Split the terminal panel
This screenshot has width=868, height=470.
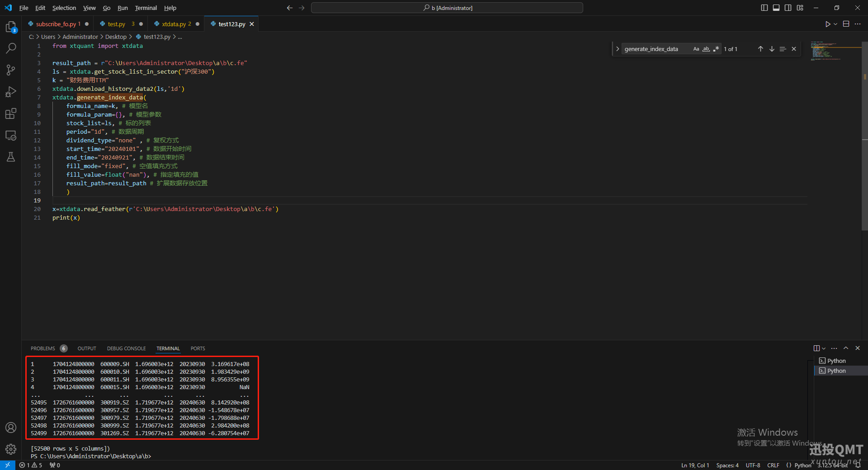click(x=816, y=348)
